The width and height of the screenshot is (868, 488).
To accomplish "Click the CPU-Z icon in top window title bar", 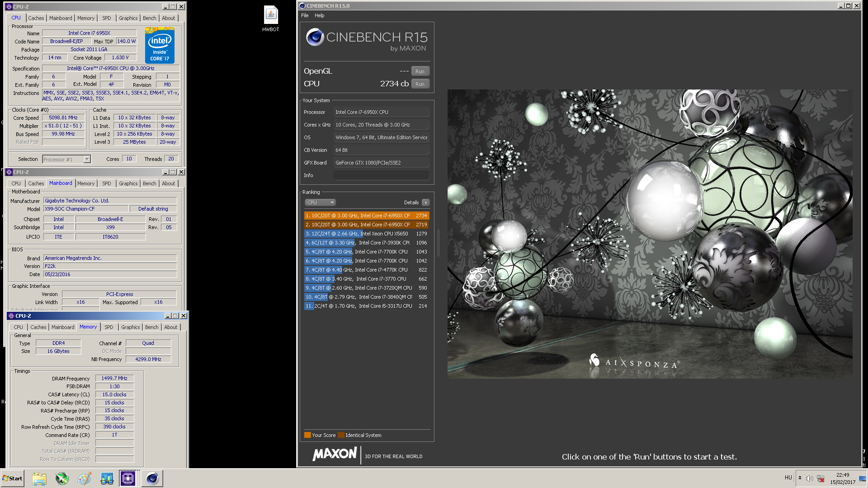I will click(9, 7).
